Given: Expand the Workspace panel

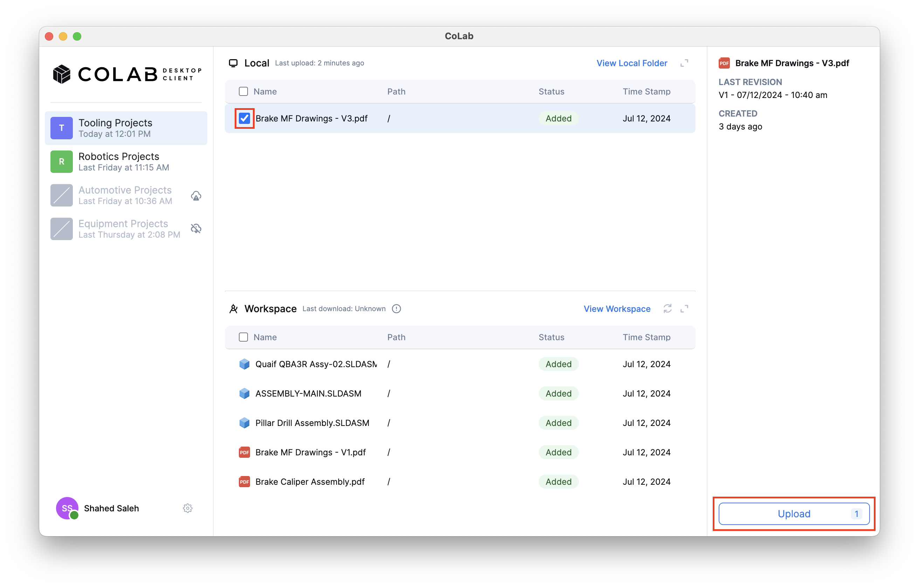Looking at the screenshot, I should pos(684,308).
